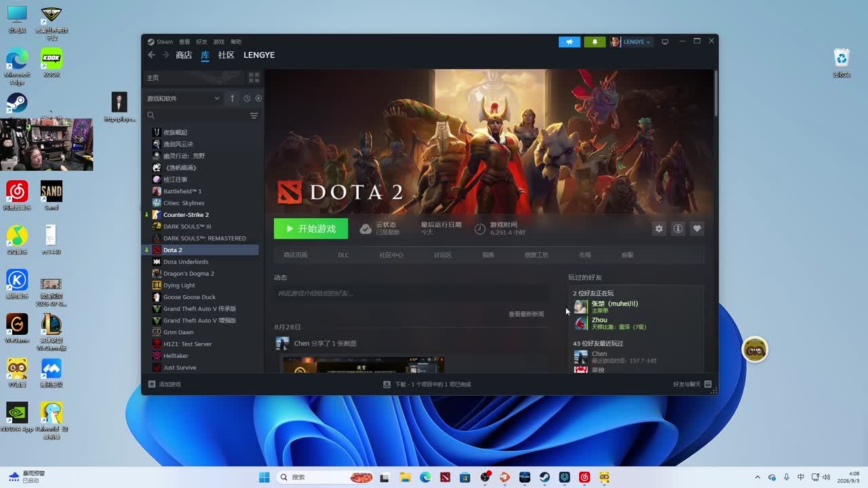
Task: Expand the 游戏和软件 dropdown
Action: click(x=184, y=98)
